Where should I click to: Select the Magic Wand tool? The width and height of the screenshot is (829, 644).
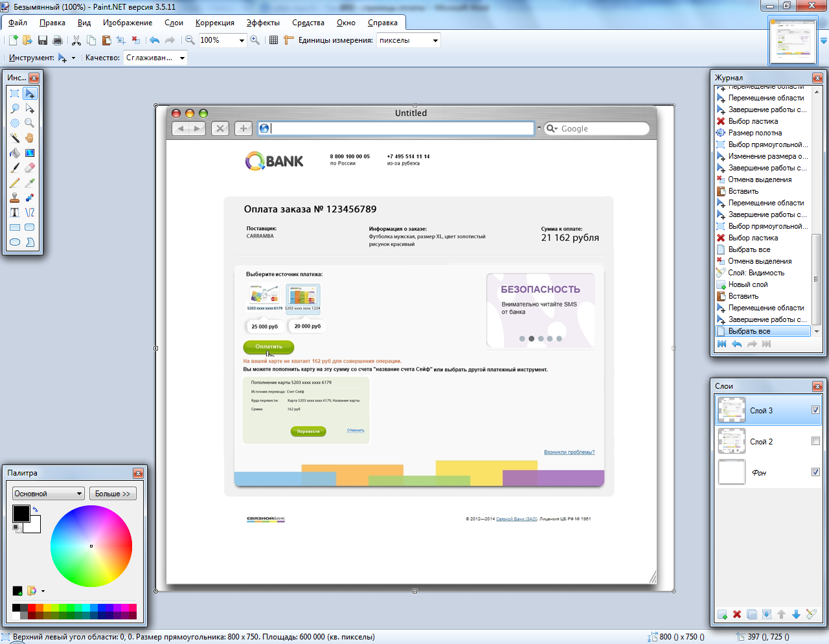(x=15, y=138)
